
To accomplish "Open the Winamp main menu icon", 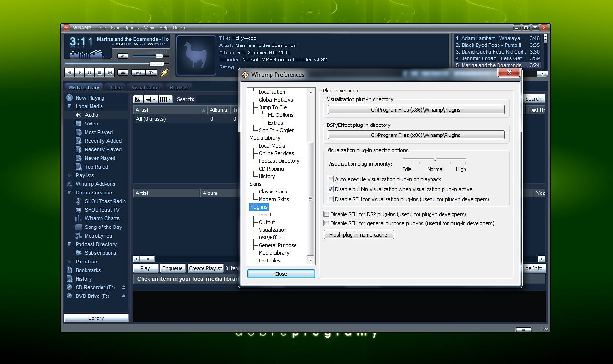I will pos(67,28).
